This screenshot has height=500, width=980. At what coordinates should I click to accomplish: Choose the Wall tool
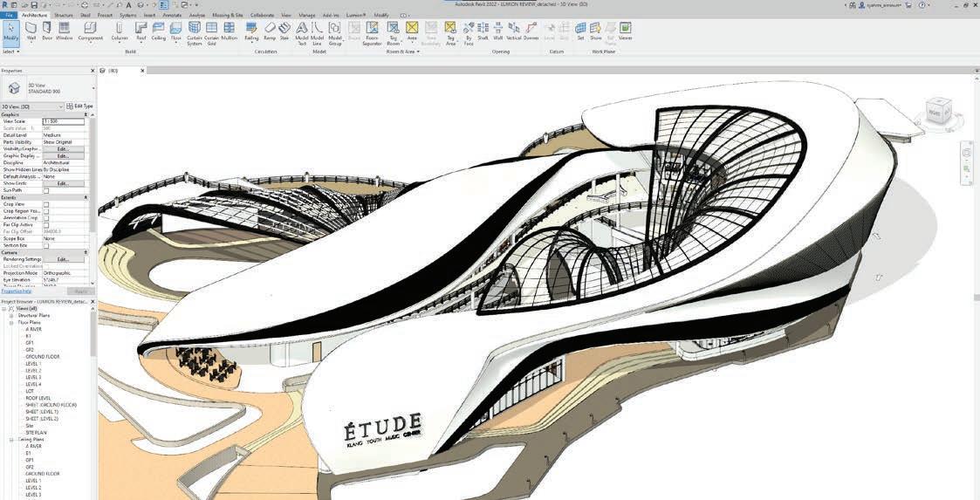coord(31,31)
